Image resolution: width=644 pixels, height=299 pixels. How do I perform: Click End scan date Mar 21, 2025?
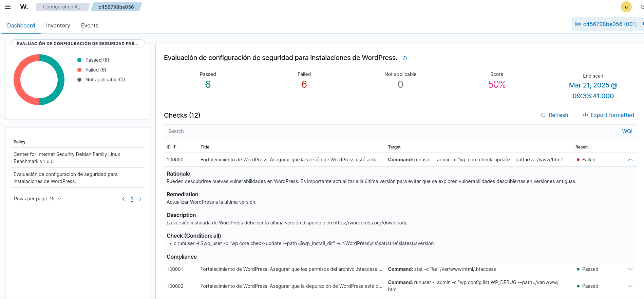click(x=593, y=91)
